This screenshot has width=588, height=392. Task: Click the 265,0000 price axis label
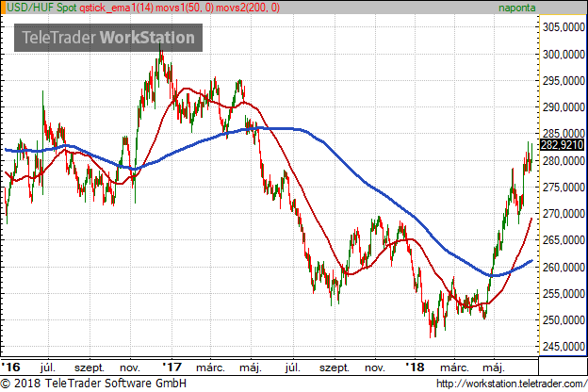point(564,240)
